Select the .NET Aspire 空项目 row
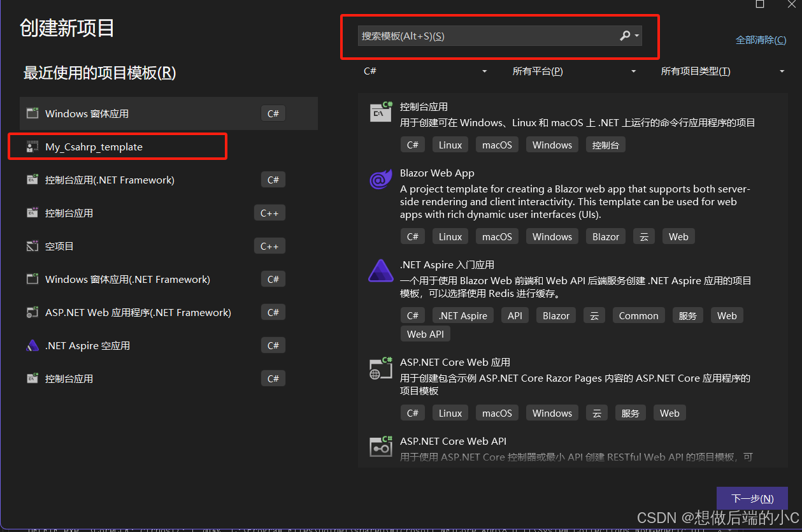The width and height of the screenshot is (802, 532). [x=169, y=345]
